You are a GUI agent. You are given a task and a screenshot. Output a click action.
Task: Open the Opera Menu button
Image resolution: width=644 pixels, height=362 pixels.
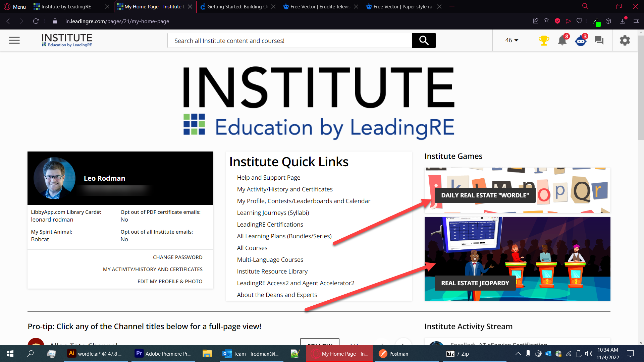pos(15,6)
